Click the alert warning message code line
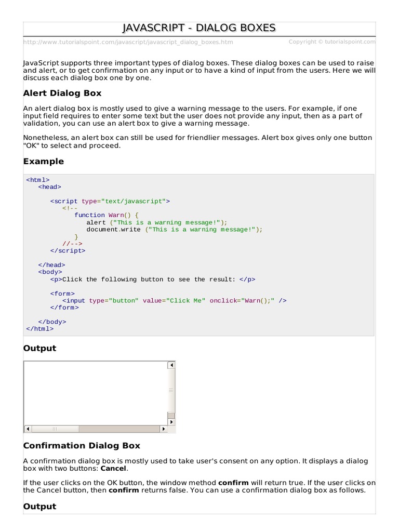Image resolution: width=399 pixels, height=532 pixels. coord(157,222)
